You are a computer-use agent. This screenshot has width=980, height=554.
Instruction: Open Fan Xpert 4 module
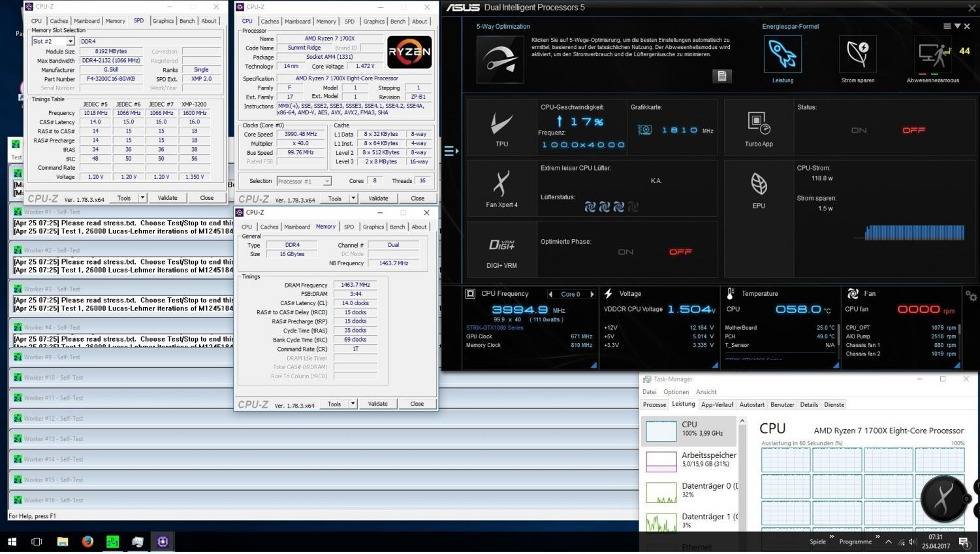(501, 184)
